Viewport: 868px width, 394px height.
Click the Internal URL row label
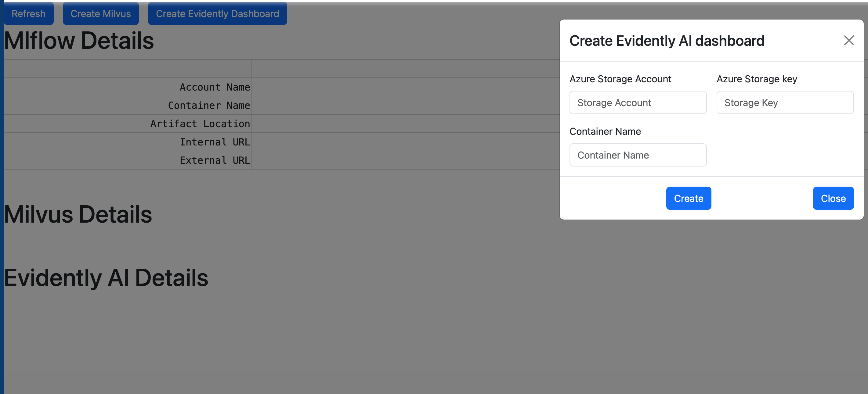[215, 142]
